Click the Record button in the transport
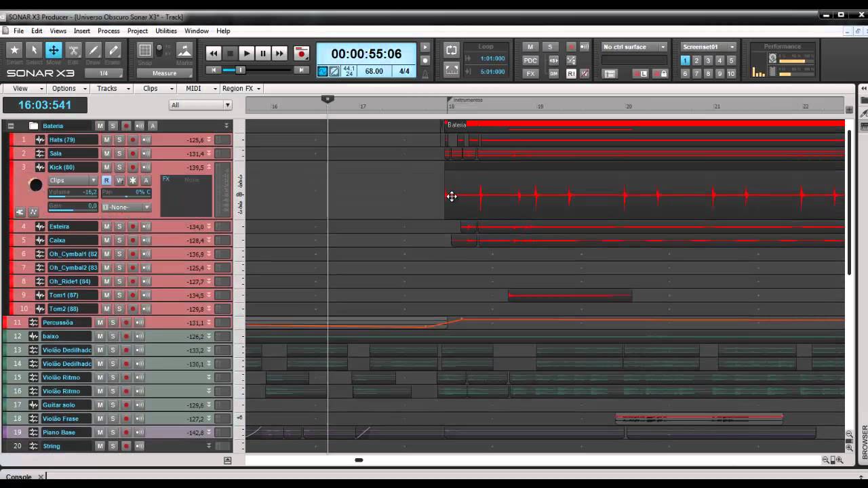Screen dimensions: 868x488 click(301, 54)
